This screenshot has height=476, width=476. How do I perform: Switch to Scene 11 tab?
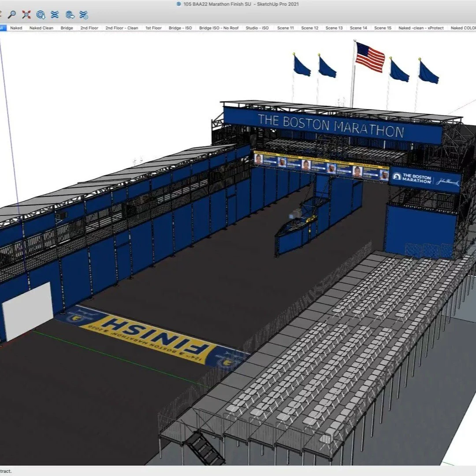(285, 28)
